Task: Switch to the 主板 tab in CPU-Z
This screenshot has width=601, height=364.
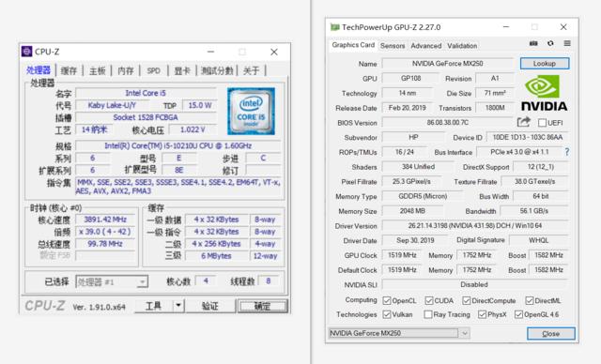Action: pyautogui.click(x=98, y=70)
